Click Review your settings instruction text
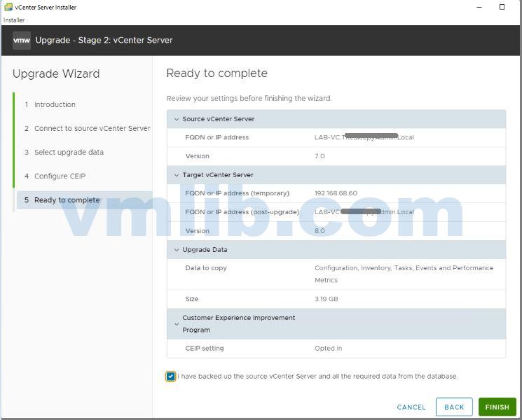Viewport: 522px width, 420px height. click(249, 99)
